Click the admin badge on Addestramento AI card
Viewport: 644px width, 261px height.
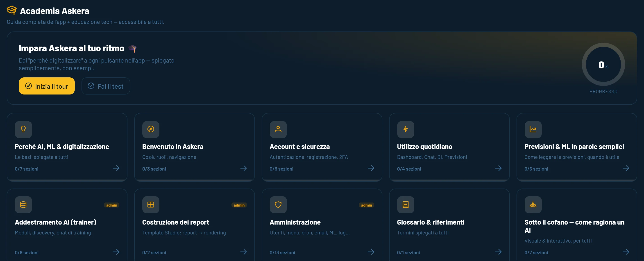pos(111,205)
